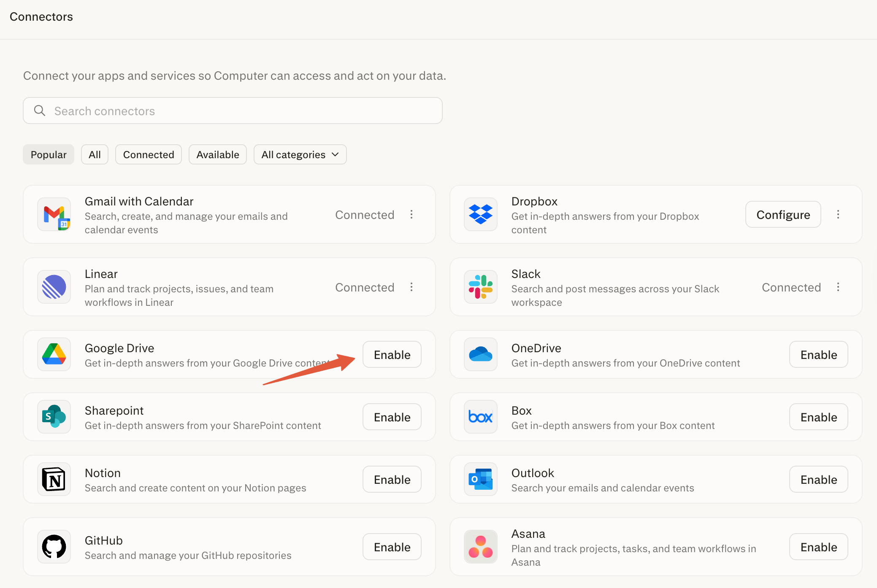The image size is (877, 588).
Task: Enable the Outlook connector
Action: 819,479
